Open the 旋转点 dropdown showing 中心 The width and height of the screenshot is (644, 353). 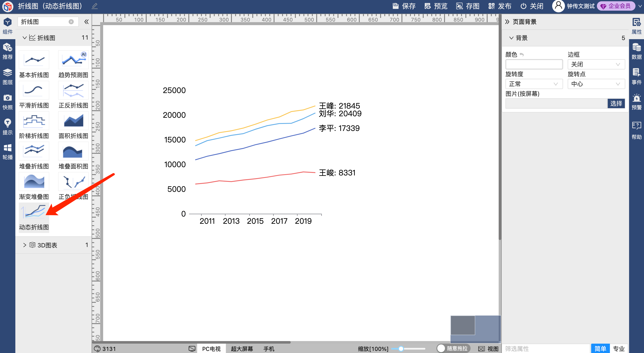(x=596, y=84)
